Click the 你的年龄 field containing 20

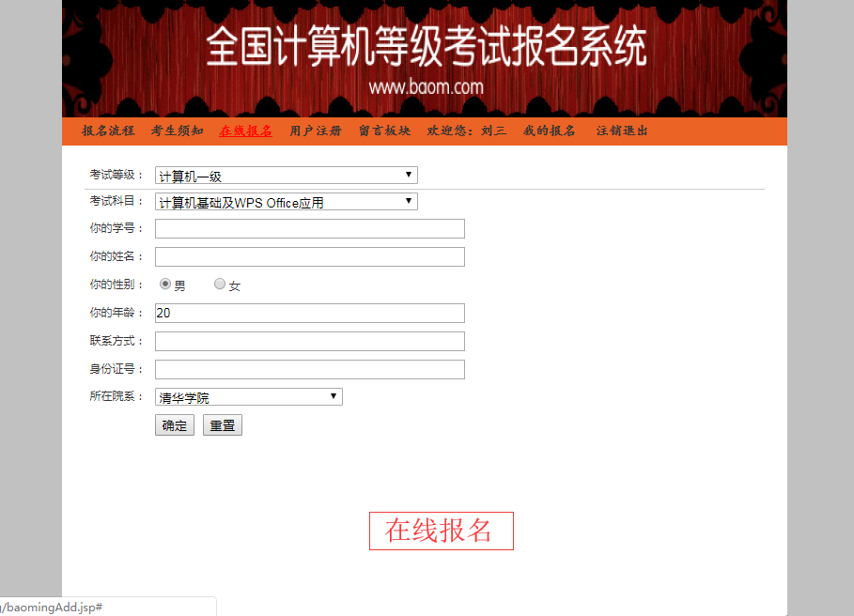click(x=310, y=313)
